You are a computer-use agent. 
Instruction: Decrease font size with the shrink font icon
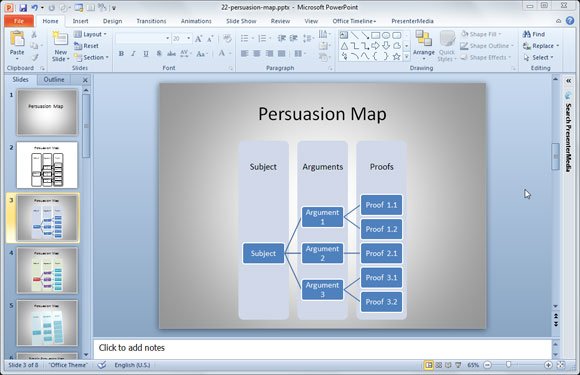click(x=210, y=38)
